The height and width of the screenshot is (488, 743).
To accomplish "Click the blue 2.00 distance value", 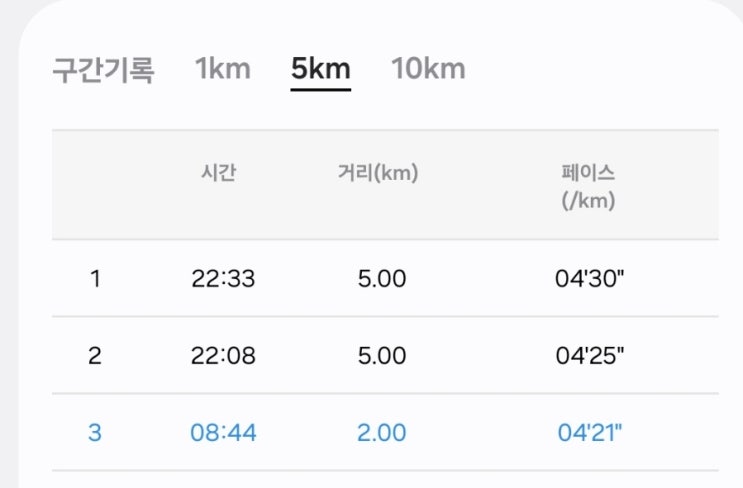I will pyautogui.click(x=382, y=433).
